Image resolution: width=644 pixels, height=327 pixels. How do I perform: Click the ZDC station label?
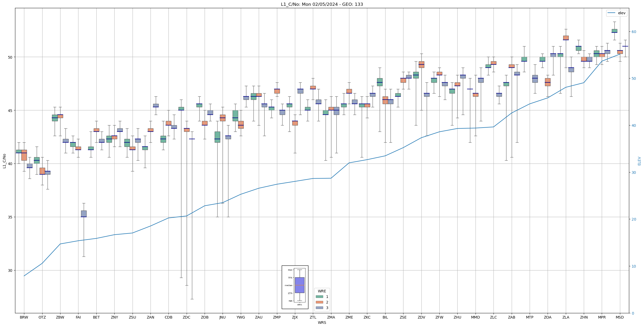(x=186, y=317)
